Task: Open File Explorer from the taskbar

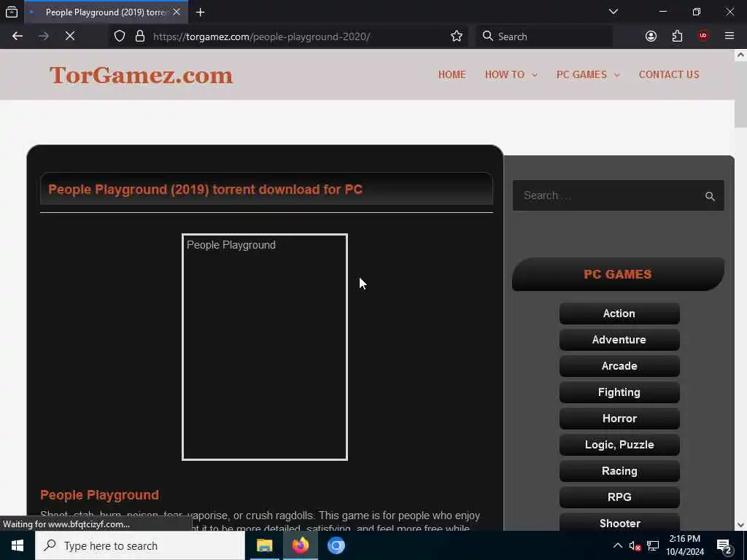Action: [x=264, y=545]
